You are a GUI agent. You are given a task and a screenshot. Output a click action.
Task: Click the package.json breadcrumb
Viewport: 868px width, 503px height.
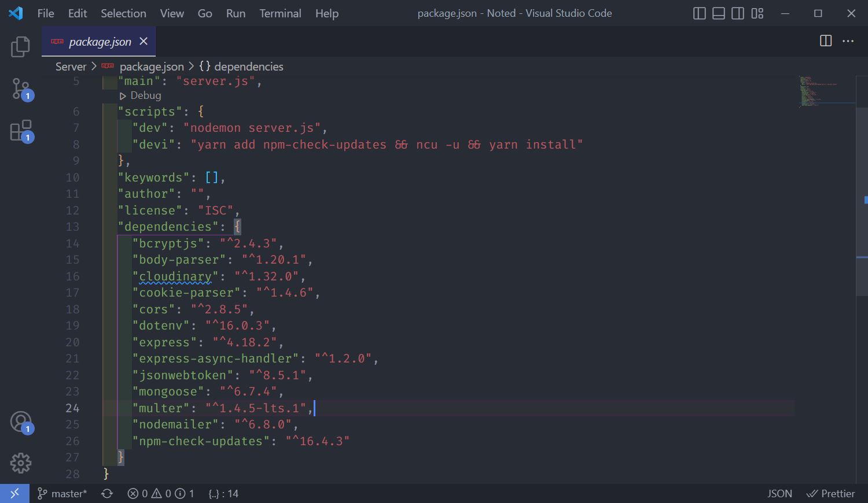(152, 66)
